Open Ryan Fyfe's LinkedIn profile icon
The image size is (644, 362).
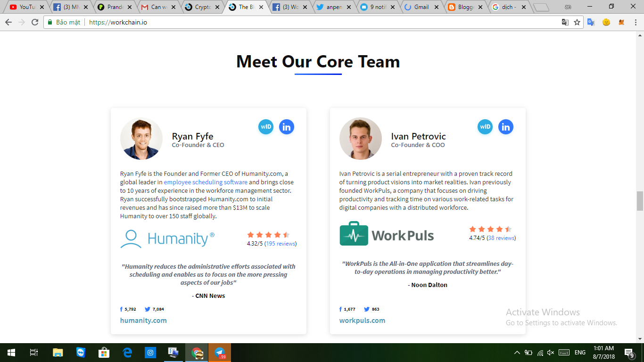tap(287, 127)
